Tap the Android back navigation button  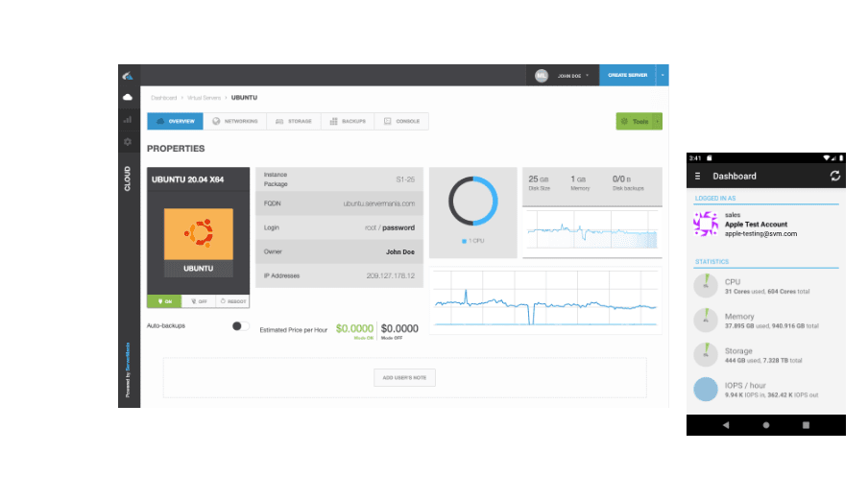point(725,424)
